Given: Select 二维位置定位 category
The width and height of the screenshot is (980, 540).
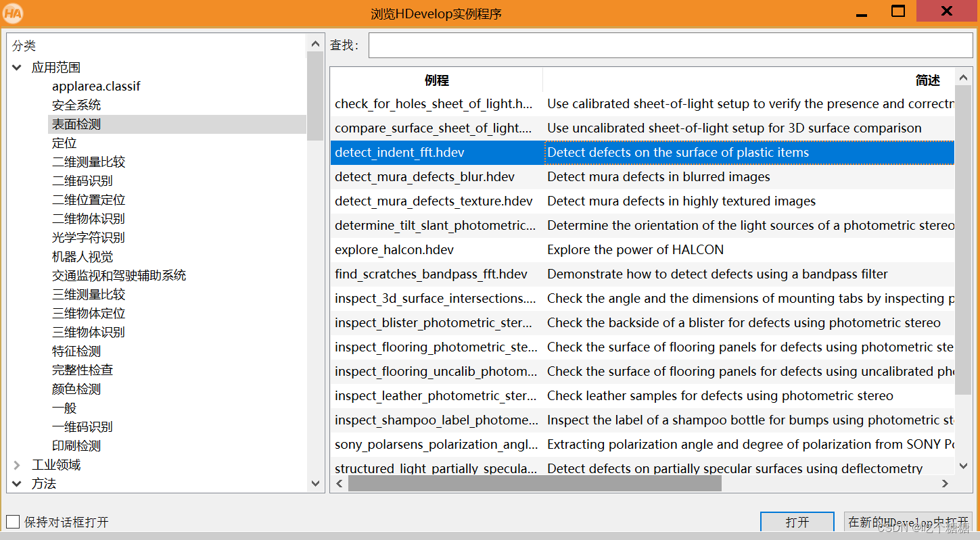Looking at the screenshot, I should [89, 200].
